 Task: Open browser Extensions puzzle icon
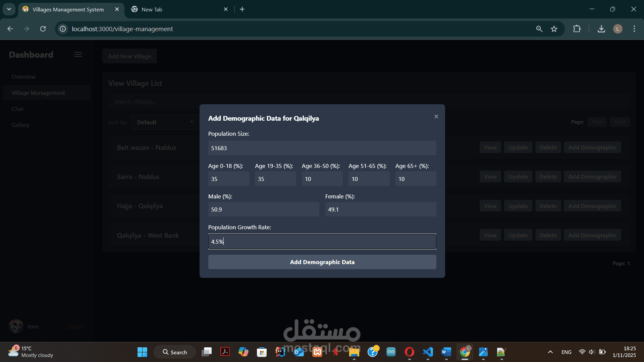tap(577, 29)
